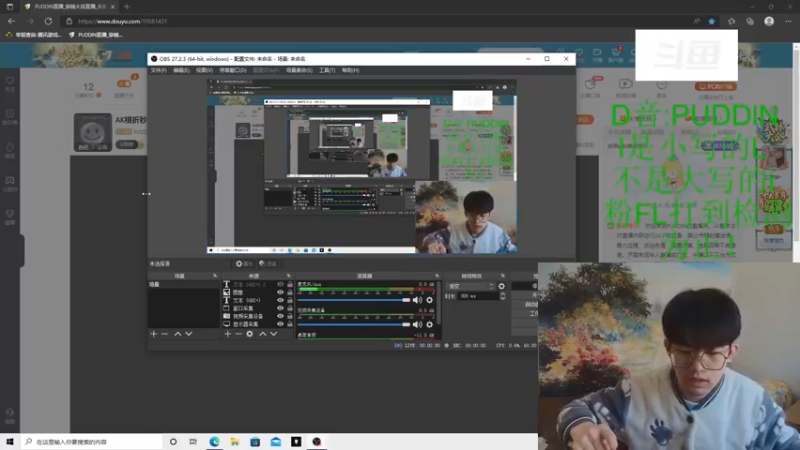
Task: Open PUDDIN直播 bookmark in favorites bar
Action: [95, 35]
